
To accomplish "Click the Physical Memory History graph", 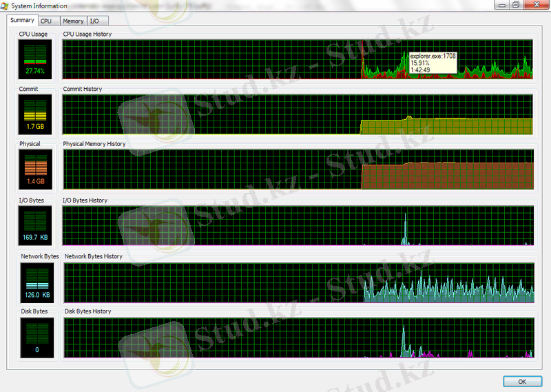I will pos(298,169).
